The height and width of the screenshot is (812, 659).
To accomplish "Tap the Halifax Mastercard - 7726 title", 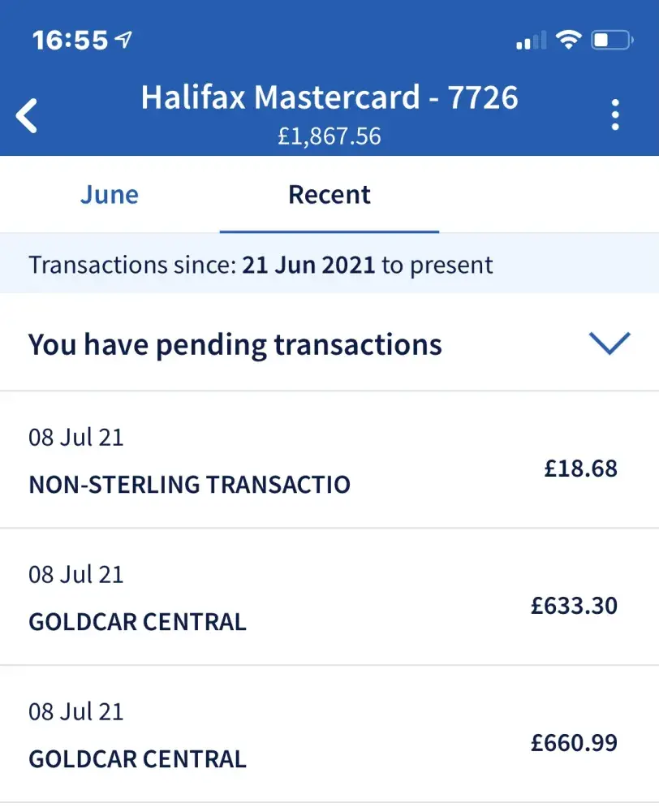I will pos(329,97).
